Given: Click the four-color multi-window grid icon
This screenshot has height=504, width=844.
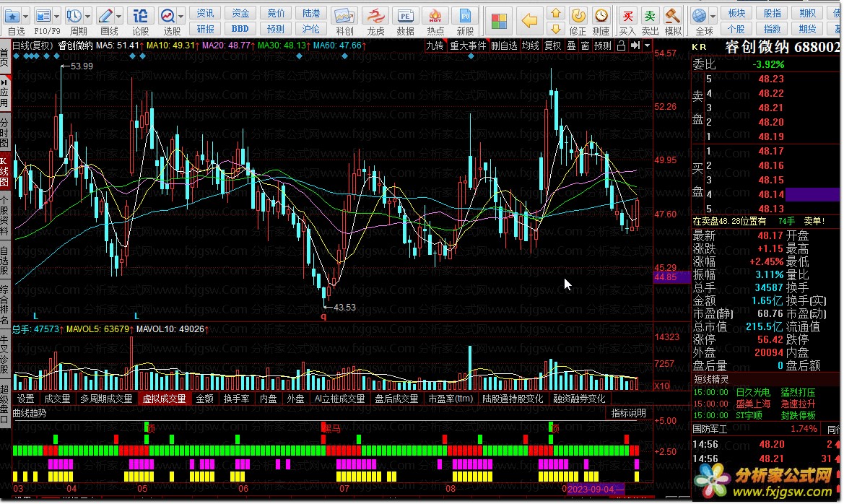Looking at the screenshot, I should [499, 22].
